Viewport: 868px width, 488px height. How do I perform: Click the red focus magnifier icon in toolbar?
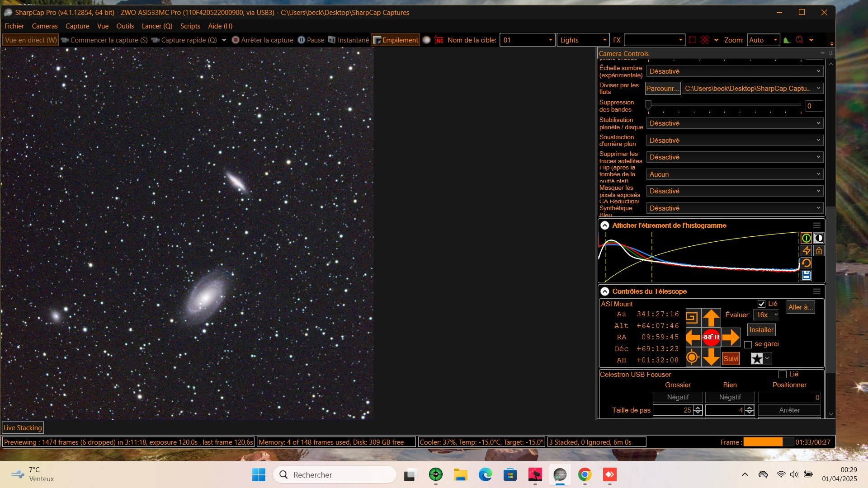point(799,40)
